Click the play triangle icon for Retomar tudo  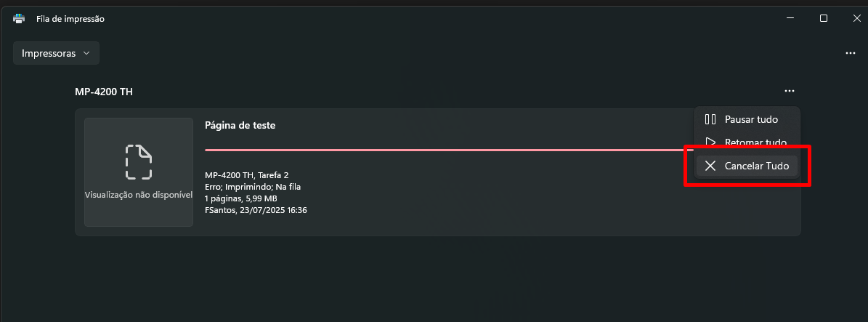[710, 142]
